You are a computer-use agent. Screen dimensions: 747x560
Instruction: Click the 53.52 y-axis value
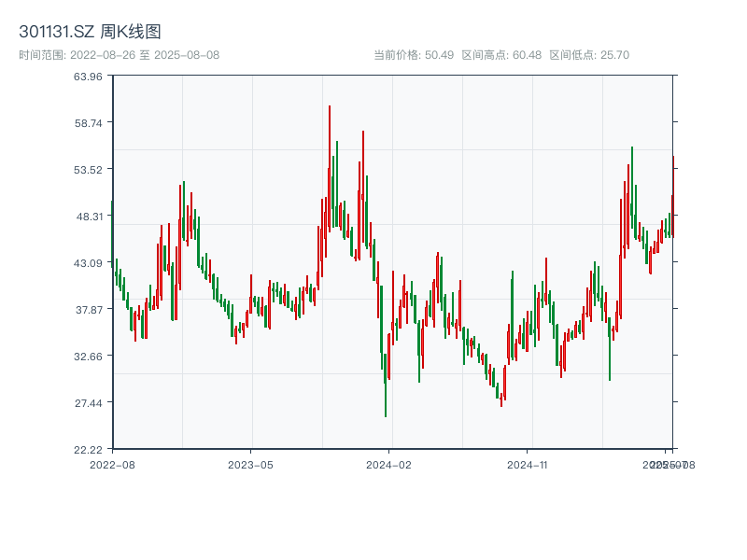pyautogui.click(x=89, y=171)
